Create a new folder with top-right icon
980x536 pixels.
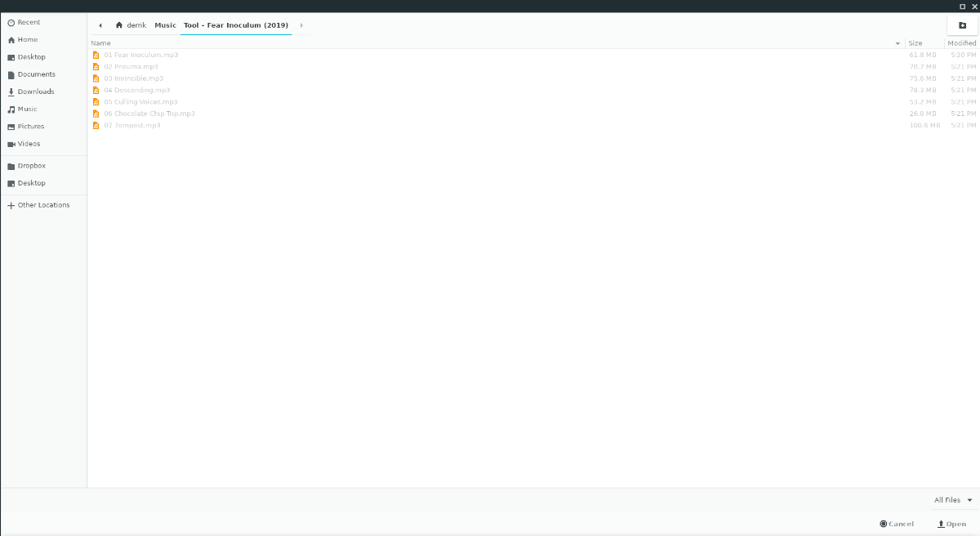962,25
